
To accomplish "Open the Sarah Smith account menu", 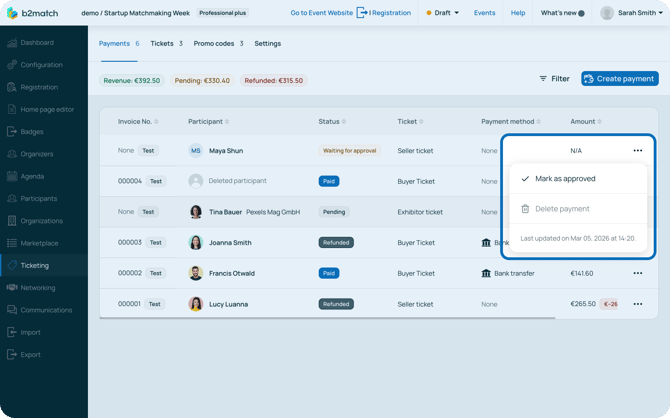I will [x=630, y=13].
